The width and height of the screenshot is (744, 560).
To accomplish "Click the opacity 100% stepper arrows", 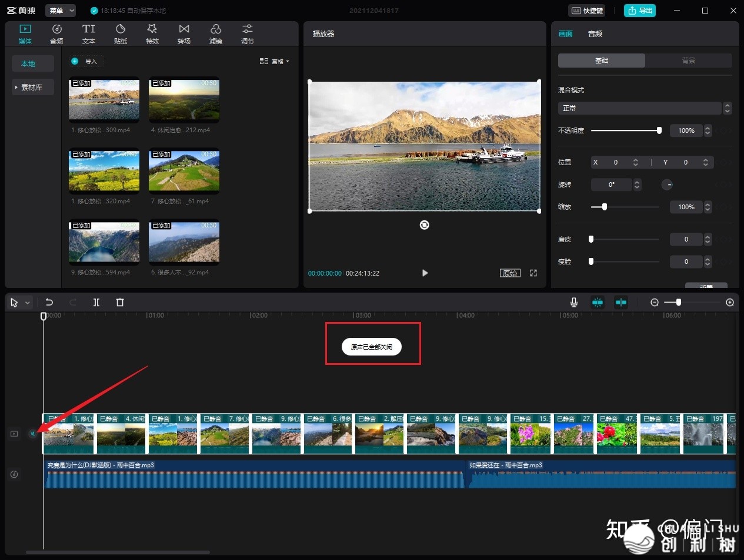I will [x=708, y=130].
